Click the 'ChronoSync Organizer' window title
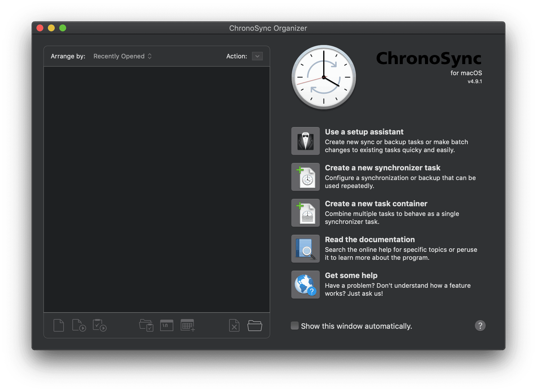This screenshot has width=537, height=392. pyautogui.click(x=268, y=28)
